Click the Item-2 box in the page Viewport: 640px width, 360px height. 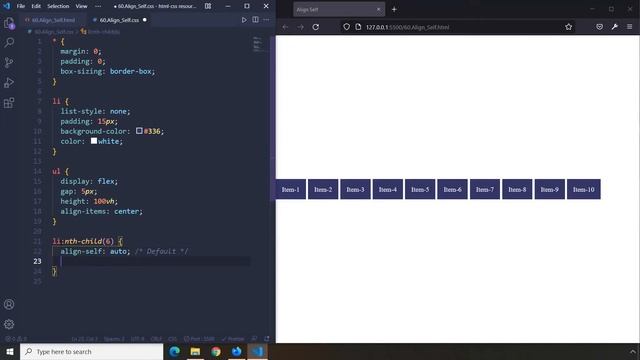(323, 189)
